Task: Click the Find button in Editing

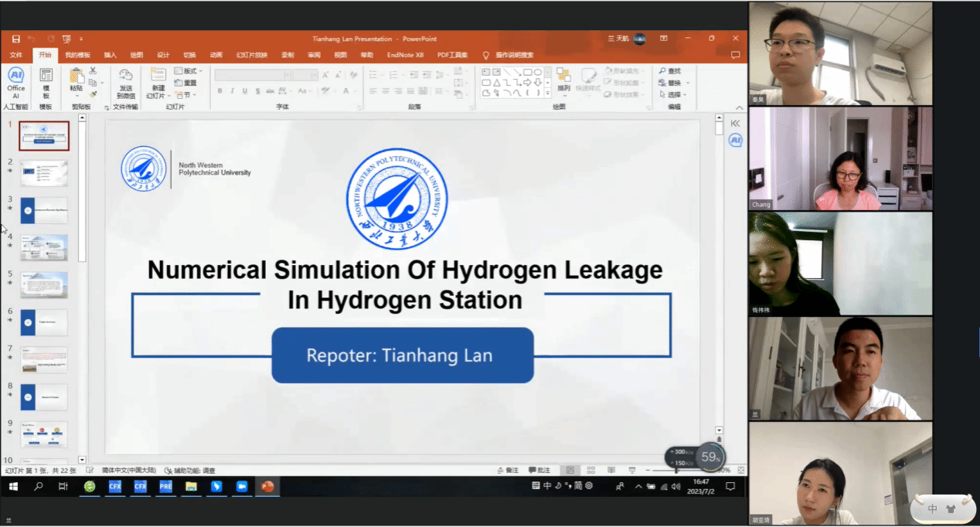Action: tap(669, 71)
